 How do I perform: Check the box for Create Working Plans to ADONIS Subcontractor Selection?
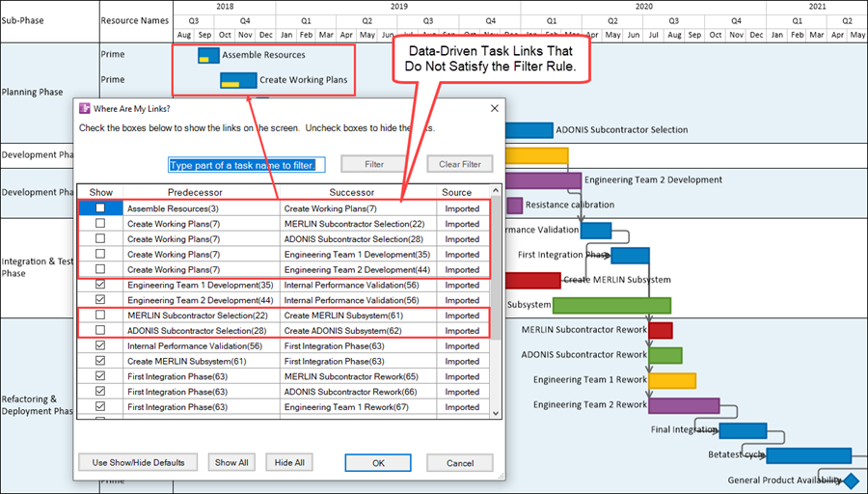100,238
